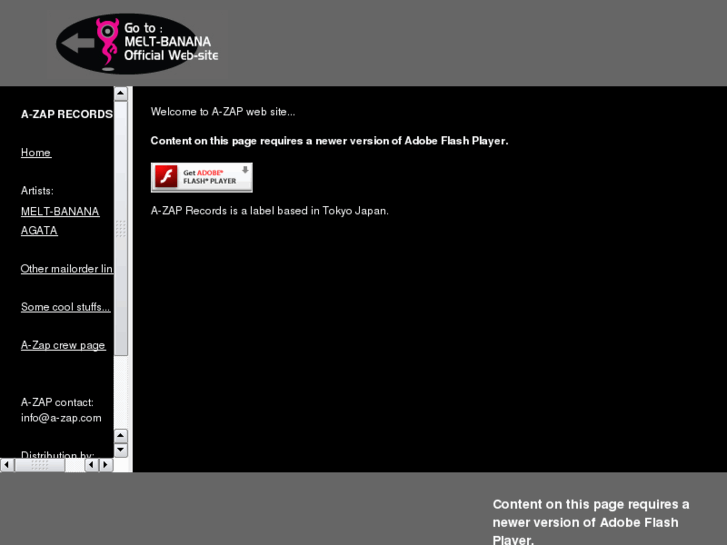Click the sidebar scroll down arrow at bottom
Screen dimensions: 727x545
[121, 450]
